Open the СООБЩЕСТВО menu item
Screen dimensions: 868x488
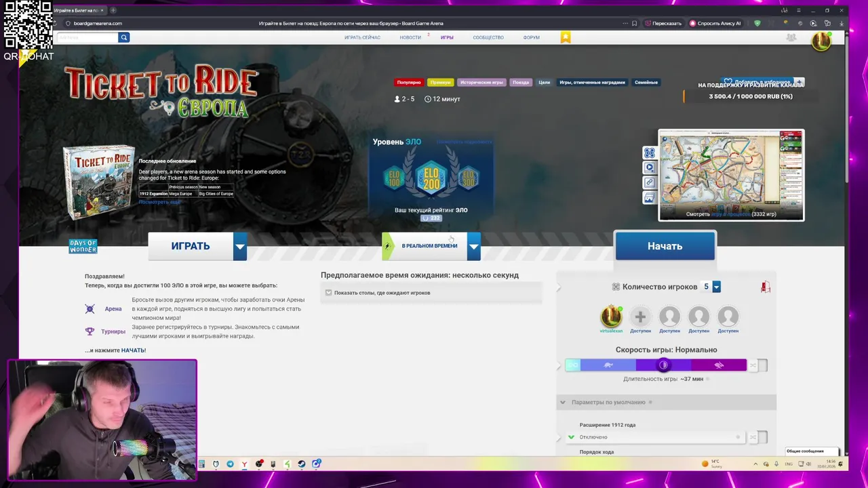point(488,37)
